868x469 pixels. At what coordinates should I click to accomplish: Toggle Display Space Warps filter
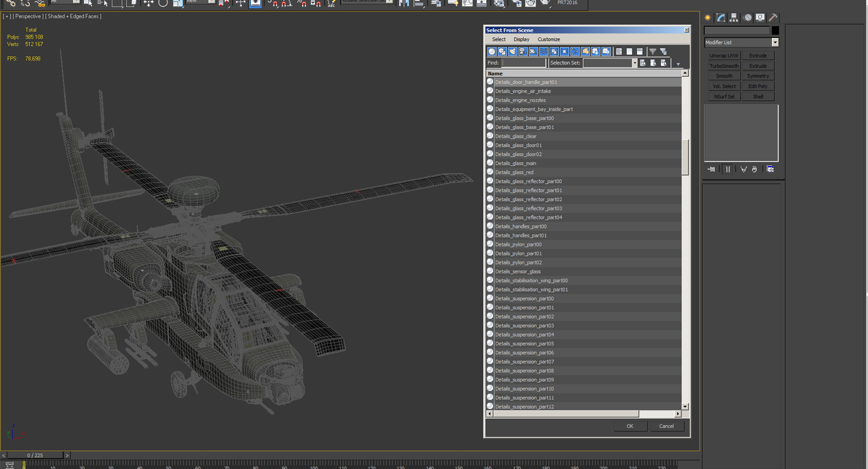pos(544,52)
